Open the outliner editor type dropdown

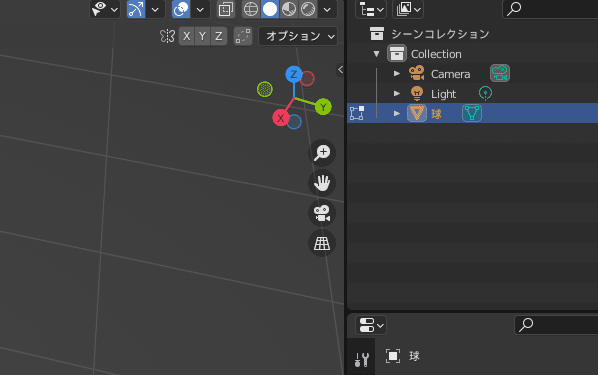coord(371,9)
